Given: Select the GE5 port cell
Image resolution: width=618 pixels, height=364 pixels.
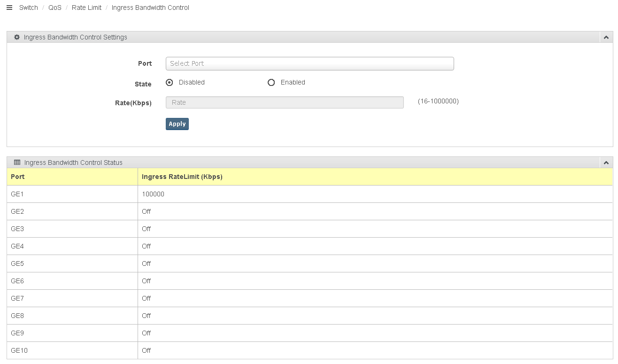Looking at the screenshot, I should tap(72, 263).
